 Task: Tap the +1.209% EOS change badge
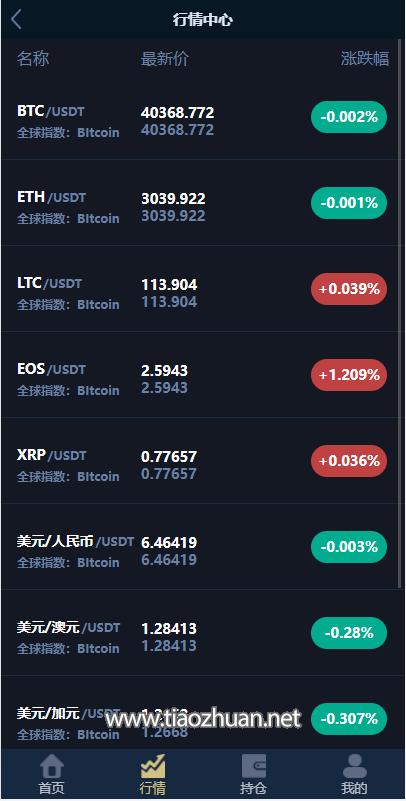point(349,375)
